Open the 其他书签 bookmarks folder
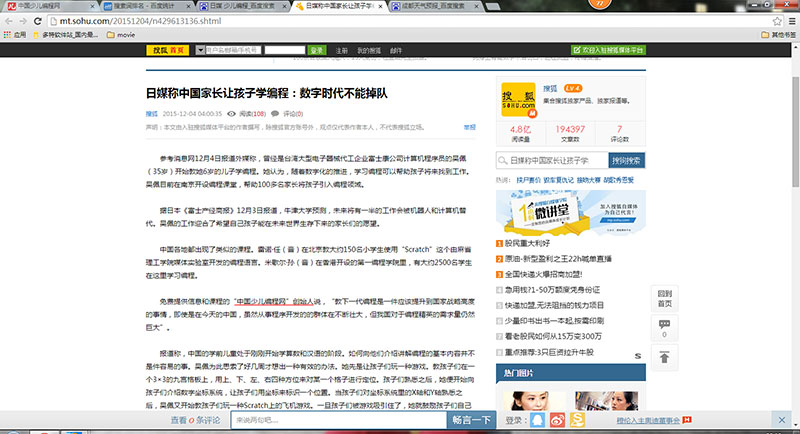This screenshot has width=800, height=434. [778, 35]
